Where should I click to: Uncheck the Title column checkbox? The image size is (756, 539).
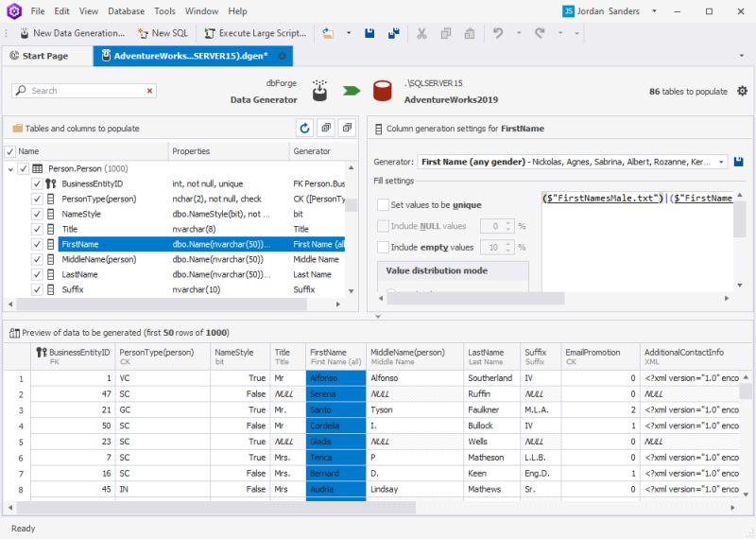point(37,229)
